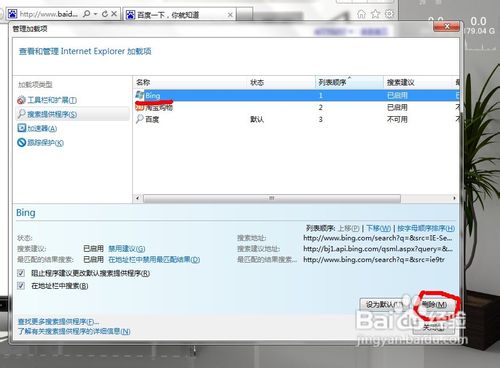
Task: Click the list scroll-right arrow
Action: [454, 198]
